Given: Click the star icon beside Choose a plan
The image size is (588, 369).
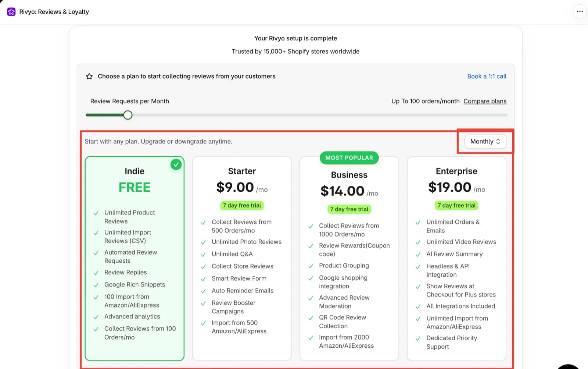Looking at the screenshot, I should [89, 77].
